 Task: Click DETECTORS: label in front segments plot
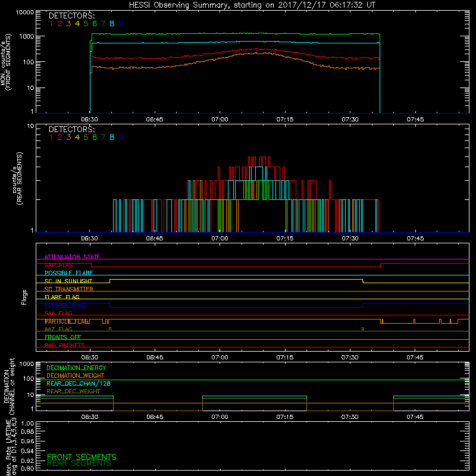click(71, 16)
